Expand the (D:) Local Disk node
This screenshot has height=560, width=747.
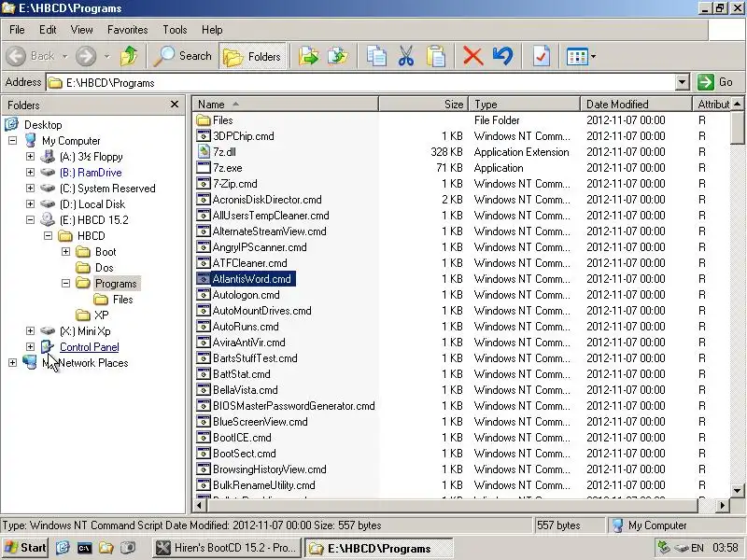pyautogui.click(x=30, y=203)
